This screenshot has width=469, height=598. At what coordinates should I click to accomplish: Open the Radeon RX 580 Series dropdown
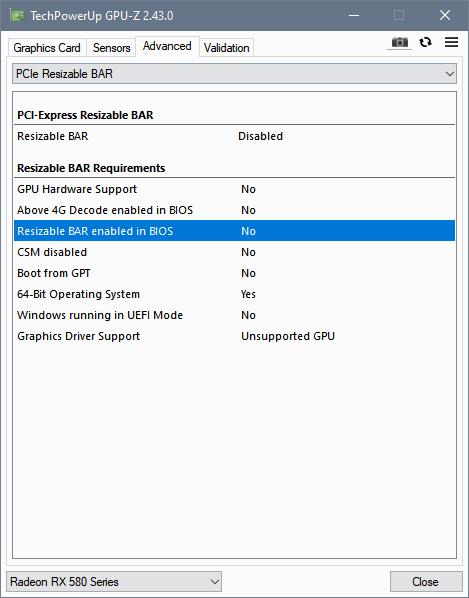114,582
